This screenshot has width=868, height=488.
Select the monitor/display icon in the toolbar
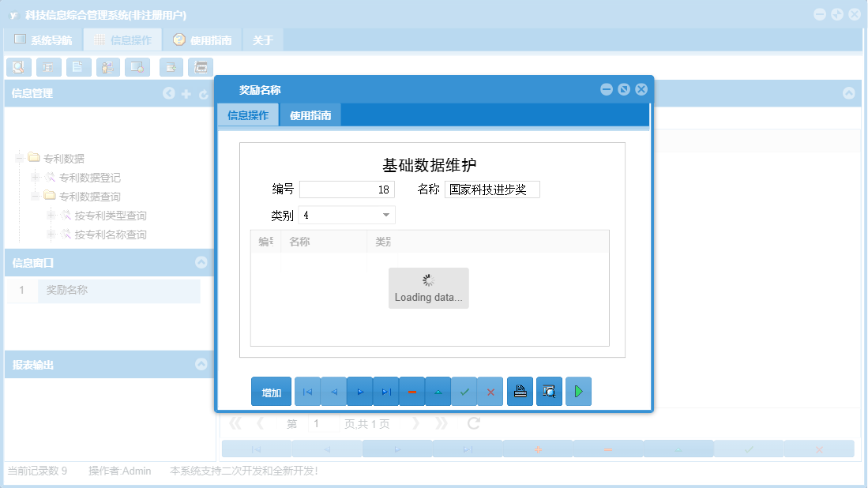(137, 67)
